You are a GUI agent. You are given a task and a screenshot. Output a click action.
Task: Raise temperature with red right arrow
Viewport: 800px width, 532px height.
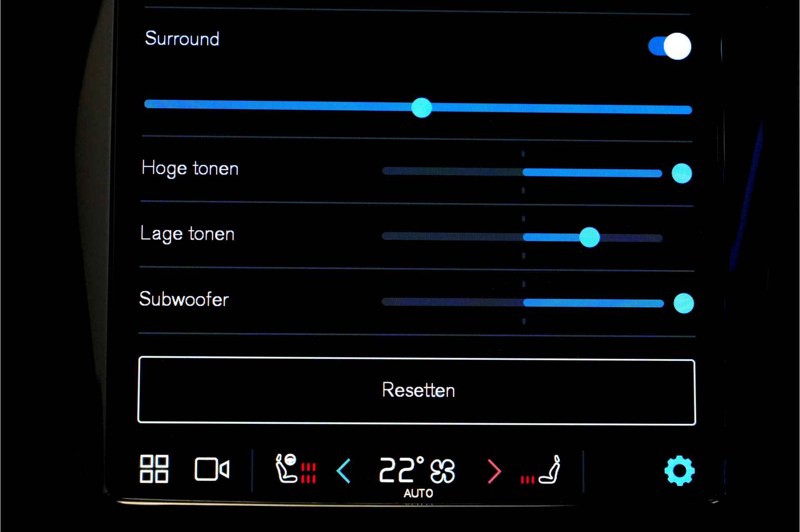(x=494, y=472)
